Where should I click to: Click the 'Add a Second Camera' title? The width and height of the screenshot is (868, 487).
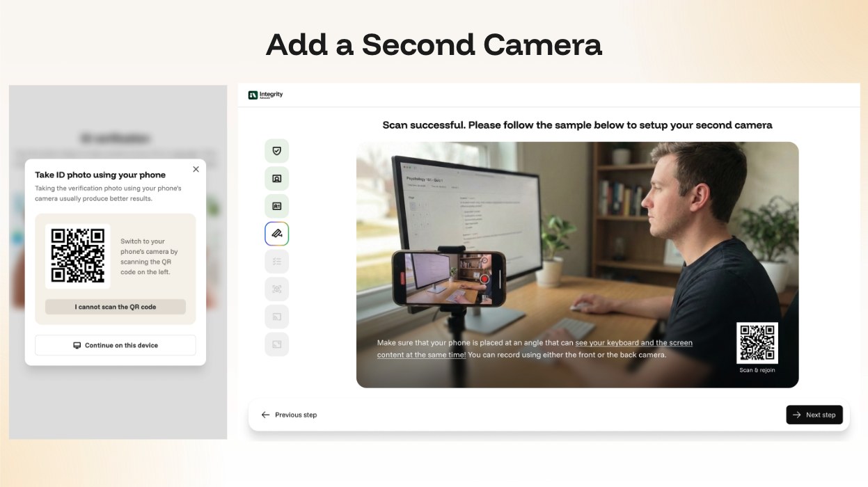pyautogui.click(x=434, y=45)
